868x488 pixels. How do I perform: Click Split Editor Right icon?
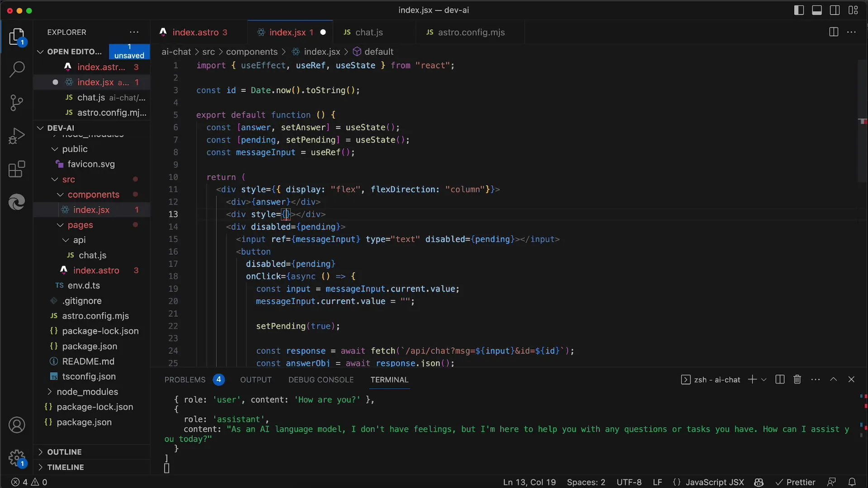click(834, 32)
